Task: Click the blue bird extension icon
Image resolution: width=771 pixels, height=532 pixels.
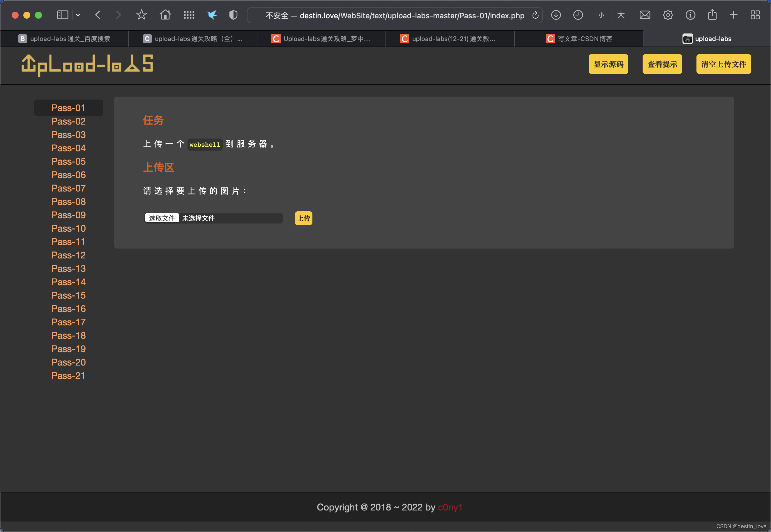Action: (x=212, y=15)
